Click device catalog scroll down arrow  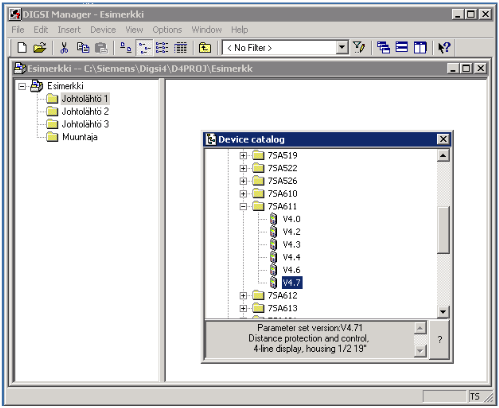pos(443,312)
